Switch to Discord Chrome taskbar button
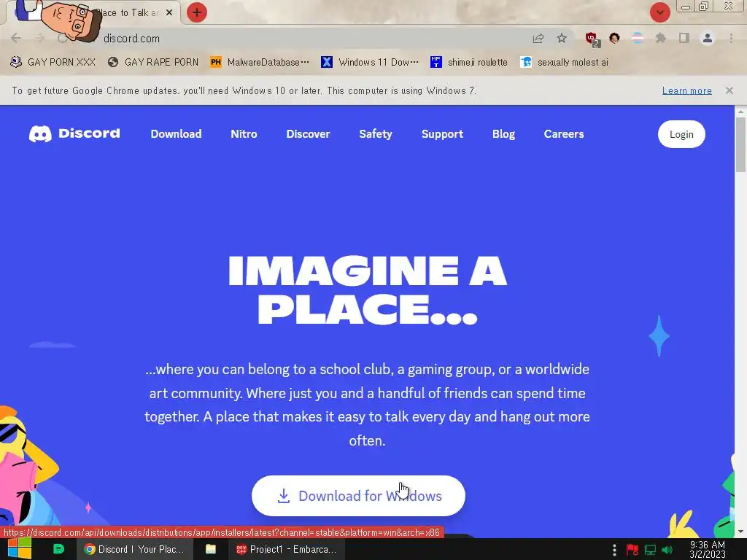 click(135, 549)
